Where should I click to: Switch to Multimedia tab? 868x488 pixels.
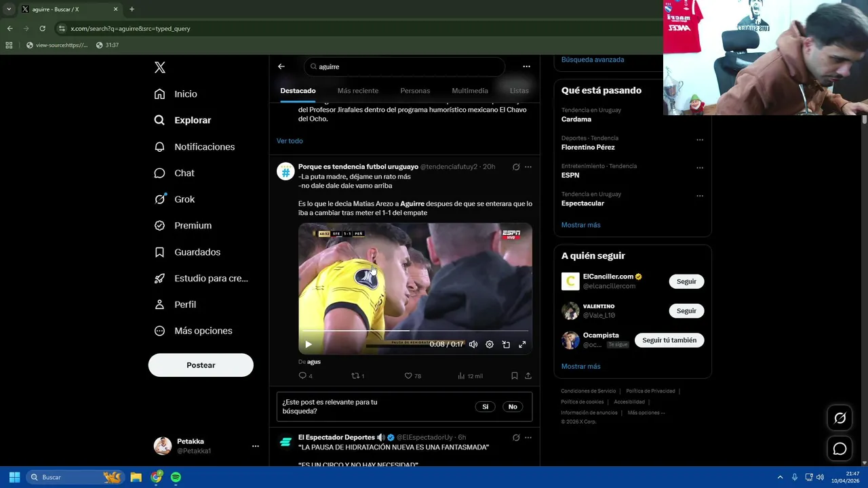[470, 91]
